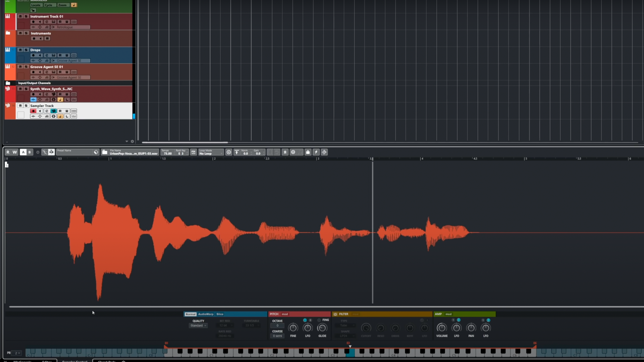Open Sampler Control icon on Sampler Track

(53, 111)
